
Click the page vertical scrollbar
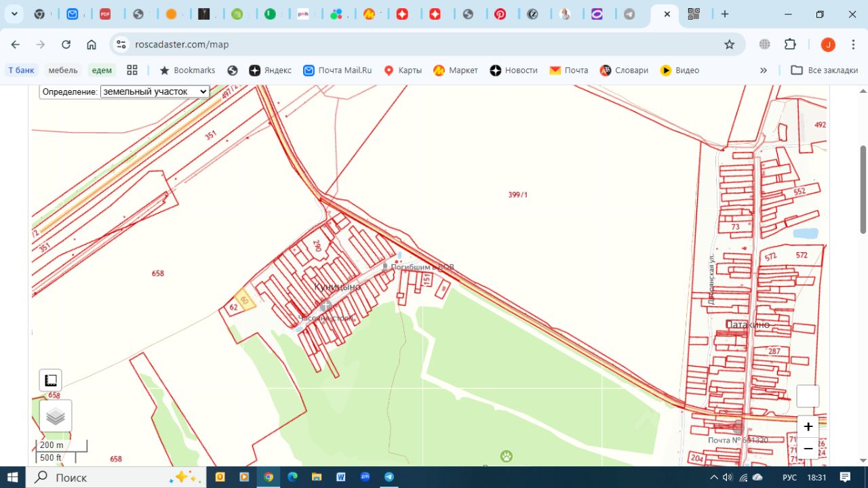(863, 190)
